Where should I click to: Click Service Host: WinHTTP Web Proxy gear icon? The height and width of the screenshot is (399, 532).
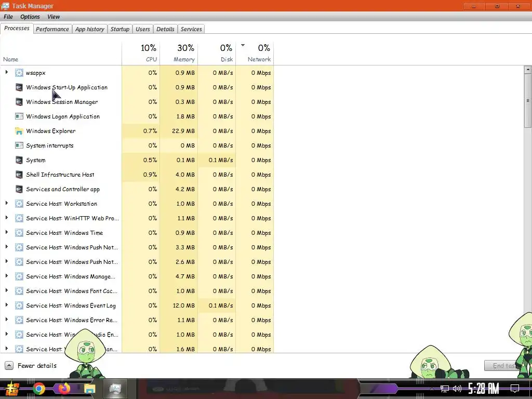[x=19, y=218]
